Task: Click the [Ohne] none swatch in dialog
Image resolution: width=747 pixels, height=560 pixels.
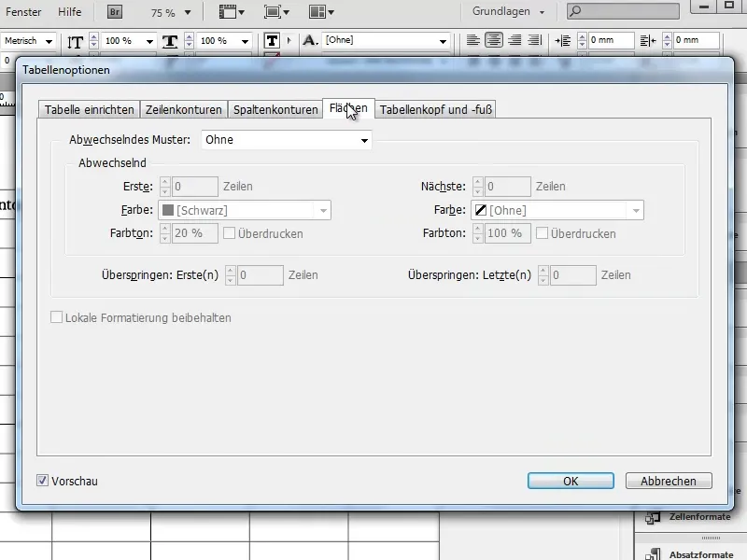Action: tap(481, 210)
